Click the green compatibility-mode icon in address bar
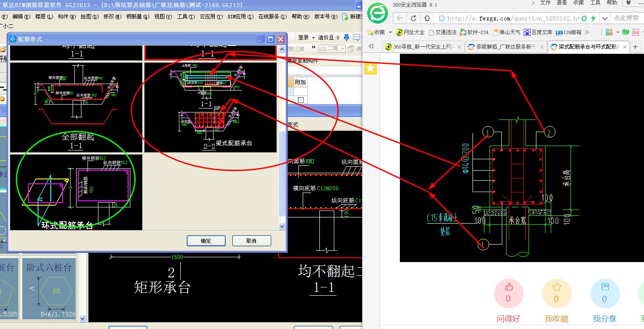 click(584, 18)
